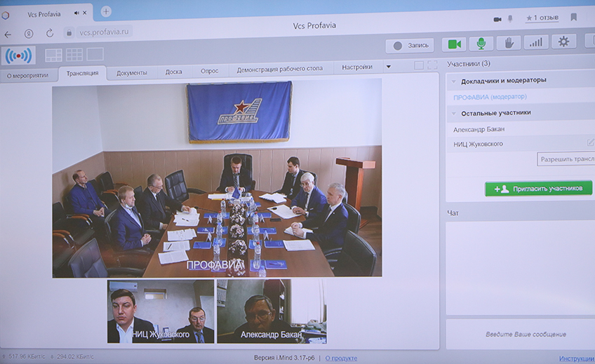
Task: Click the camera permission icon in title bar
Action: (497, 20)
